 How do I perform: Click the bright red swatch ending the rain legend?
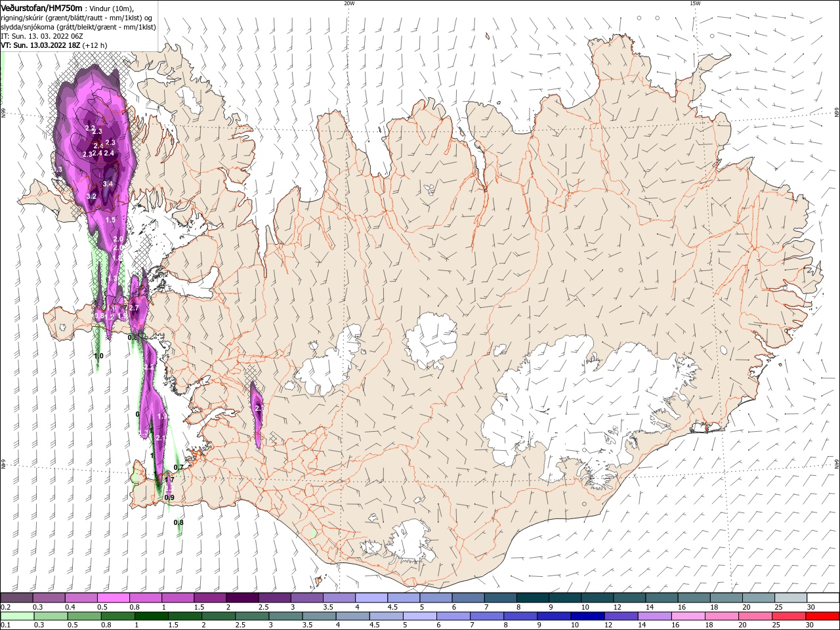823,616
